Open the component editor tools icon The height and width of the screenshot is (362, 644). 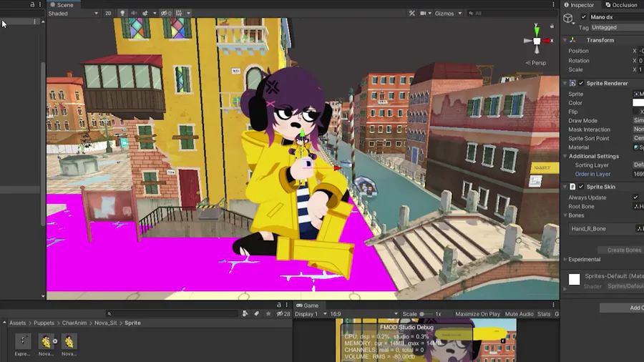[411, 13]
